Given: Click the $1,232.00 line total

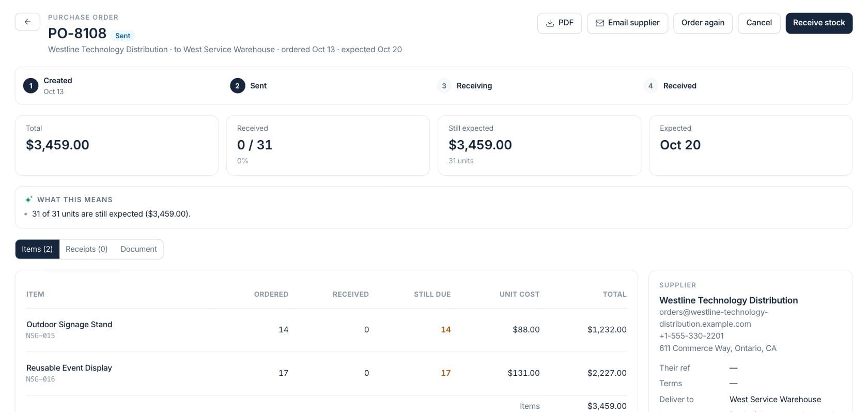Looking at the screenshot, I should (607, 330).
